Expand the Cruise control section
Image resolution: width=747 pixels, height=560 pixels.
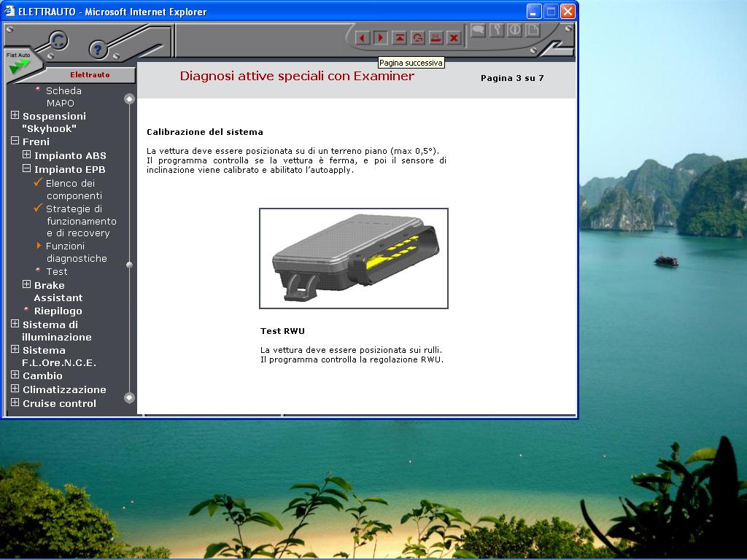[x=15, y=402]
